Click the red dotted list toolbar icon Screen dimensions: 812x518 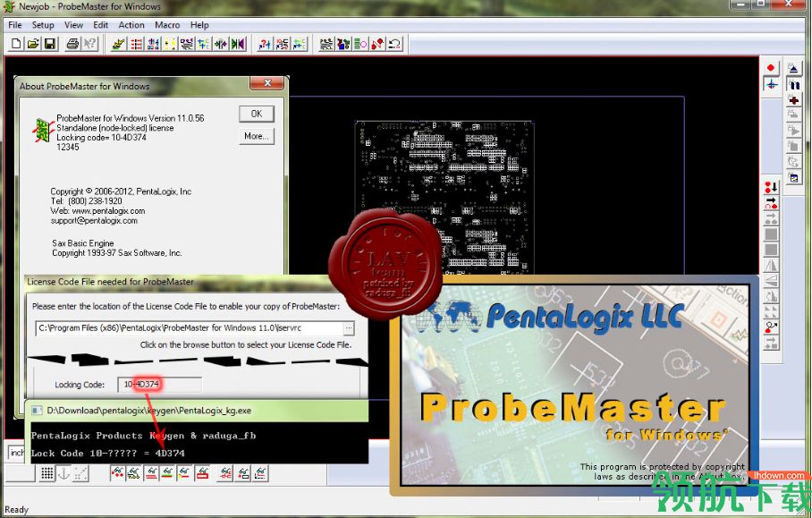point(136,44)
